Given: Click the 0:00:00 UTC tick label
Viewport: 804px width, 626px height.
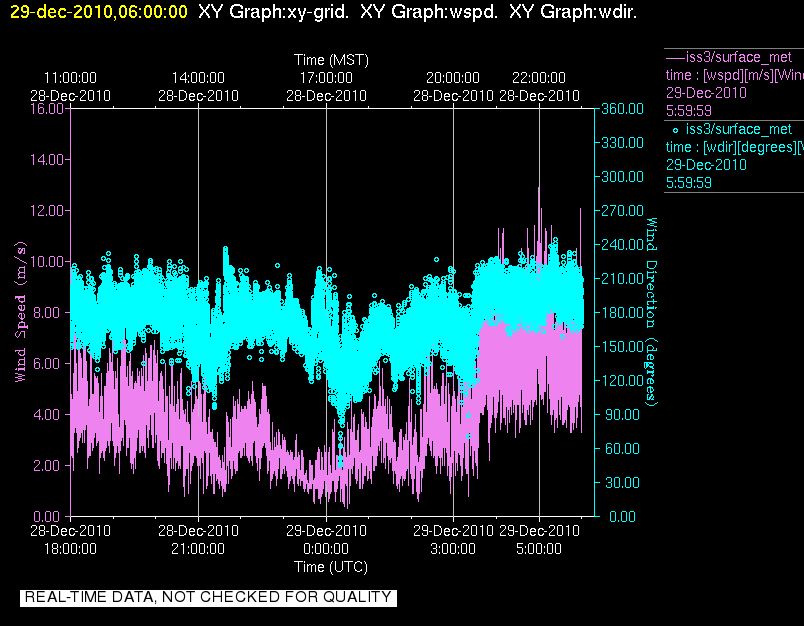Looking at the screenshot, I should point(326,549).
